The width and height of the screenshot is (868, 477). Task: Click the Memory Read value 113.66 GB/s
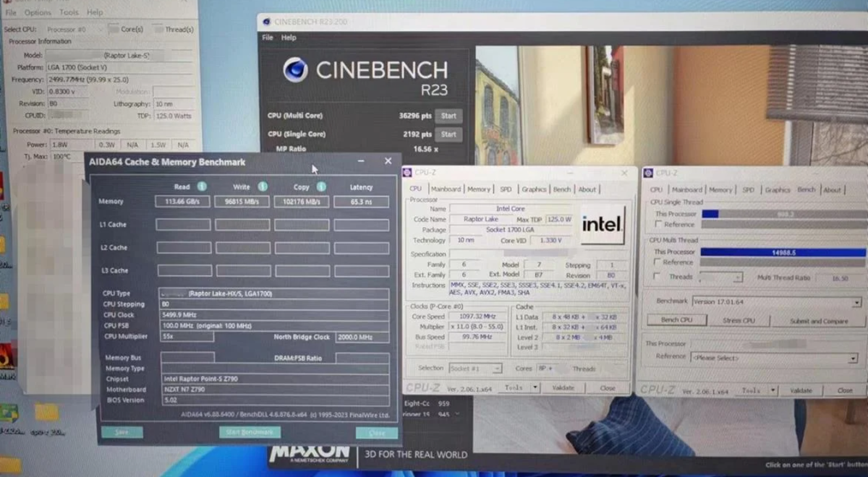point(182,202)
